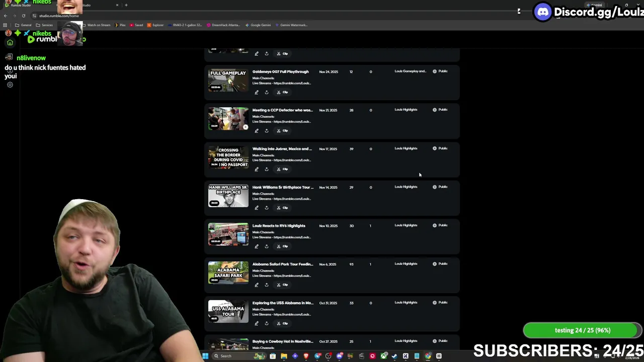This screenshot has height=362, width=644.
Task: Share the Meeting a CCP Defector video
Action: (267, 131)
